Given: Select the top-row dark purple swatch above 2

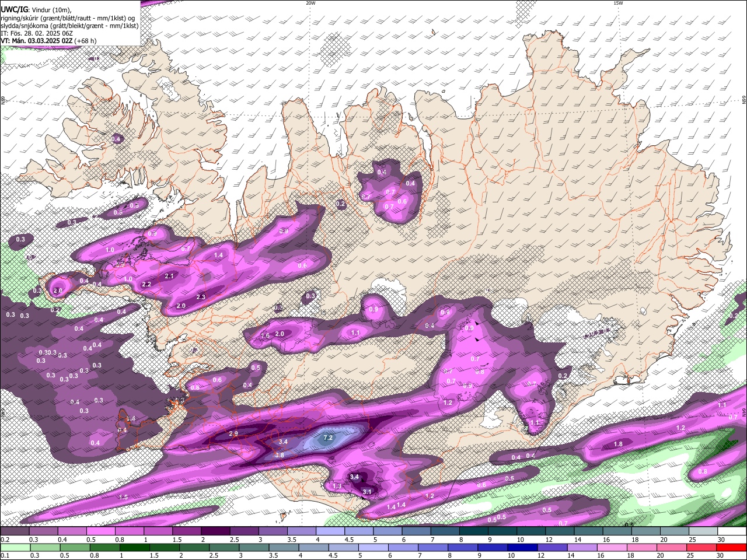Looking at the screenshot, I should click(x=215, y=531).
